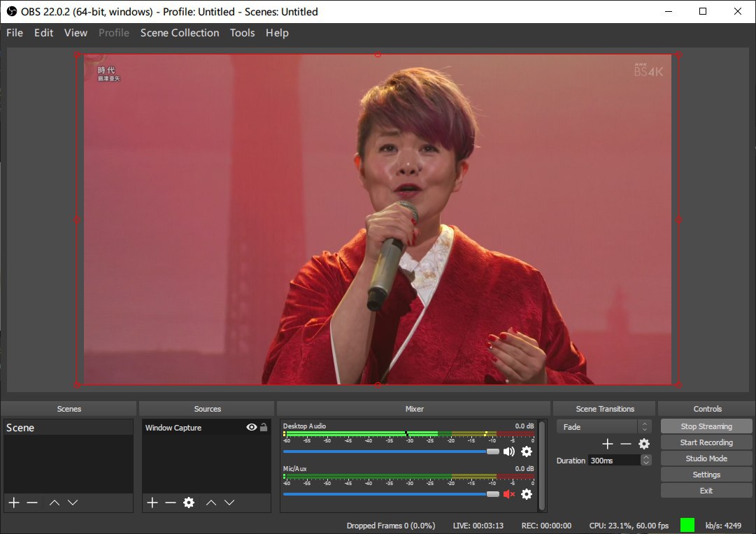This screenshot has width=756, height=534.
Task: Open the Scene Collection menu
Action: (x=179, y=33)
